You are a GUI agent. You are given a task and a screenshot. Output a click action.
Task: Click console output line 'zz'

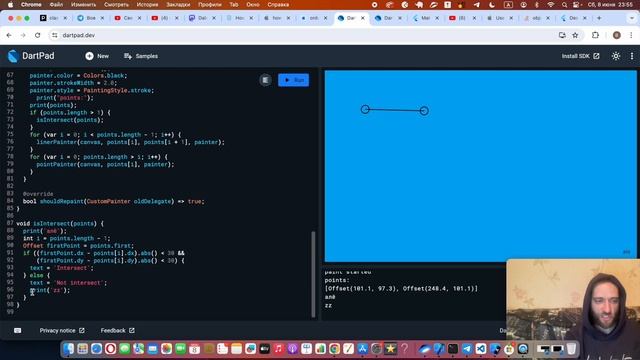[329, 305]
